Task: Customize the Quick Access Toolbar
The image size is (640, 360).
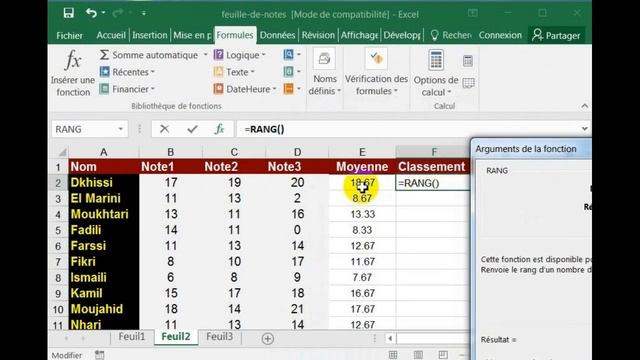Action: [144, 13]
